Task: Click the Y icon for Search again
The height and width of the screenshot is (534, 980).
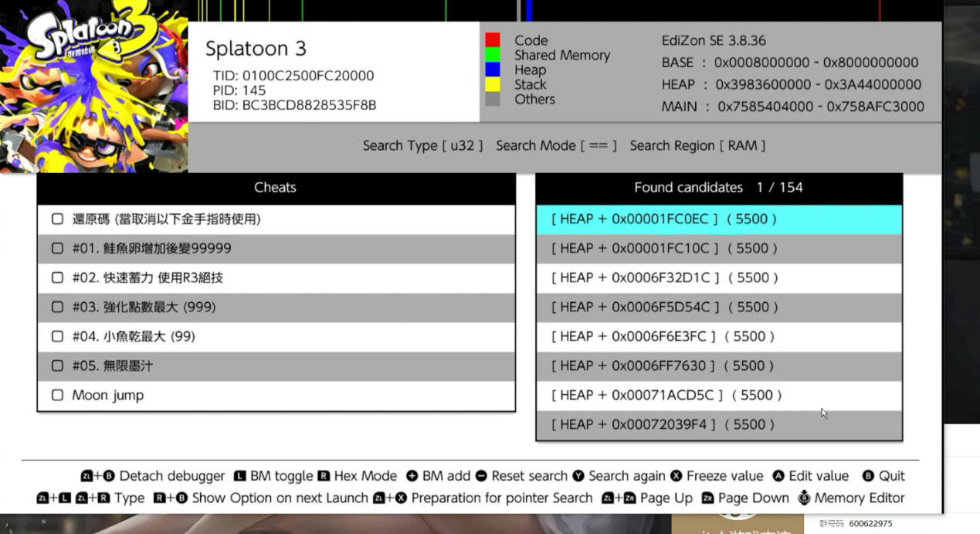Action: pos(578,476)
